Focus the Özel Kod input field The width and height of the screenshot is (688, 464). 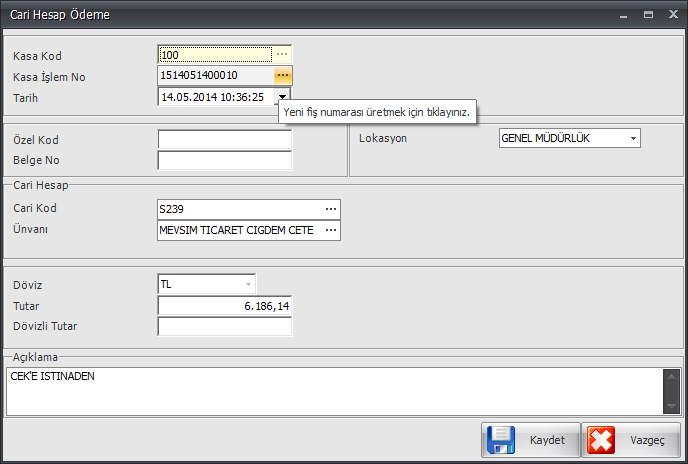(225, 140)
